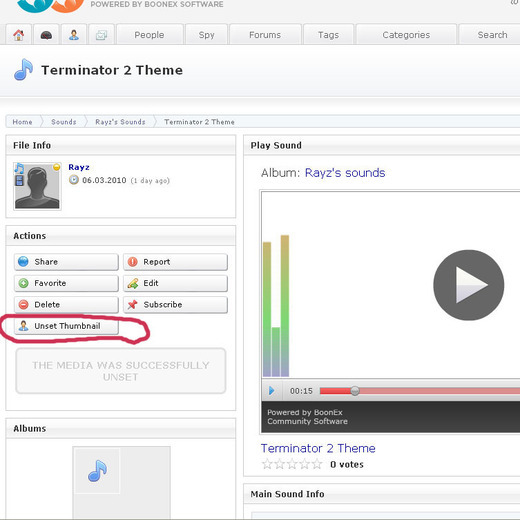The height and width of the screenshot is (520, 520).
Task: Report the Terminator 2 Theme sound
Action: click(175, 262)
